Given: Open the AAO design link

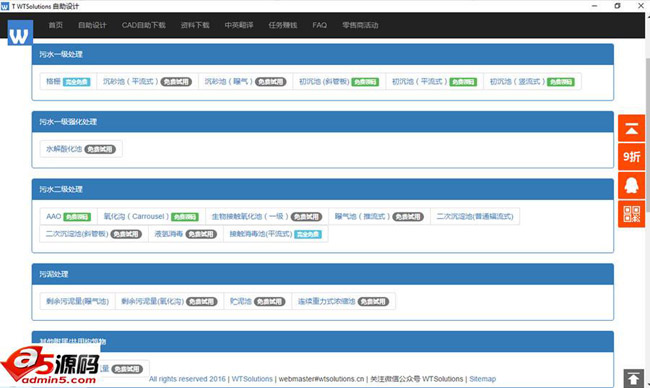Looking at the screenshot, I should 68,217.
